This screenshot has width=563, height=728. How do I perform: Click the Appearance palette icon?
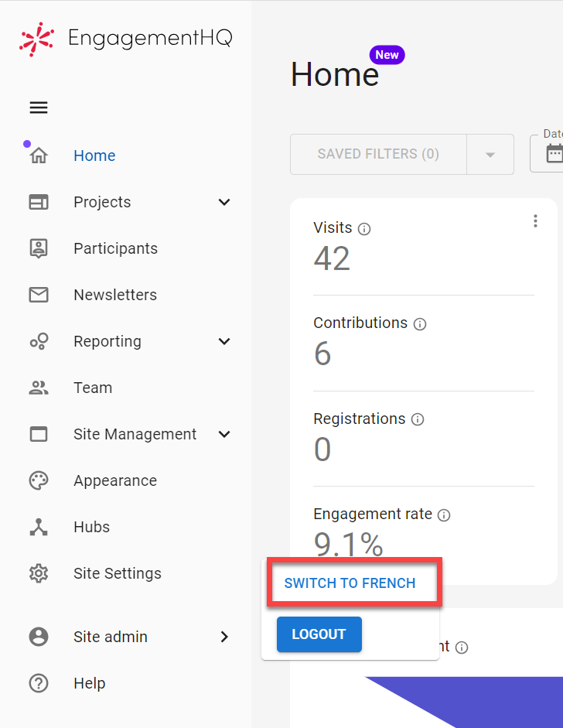tap(39, 480)
